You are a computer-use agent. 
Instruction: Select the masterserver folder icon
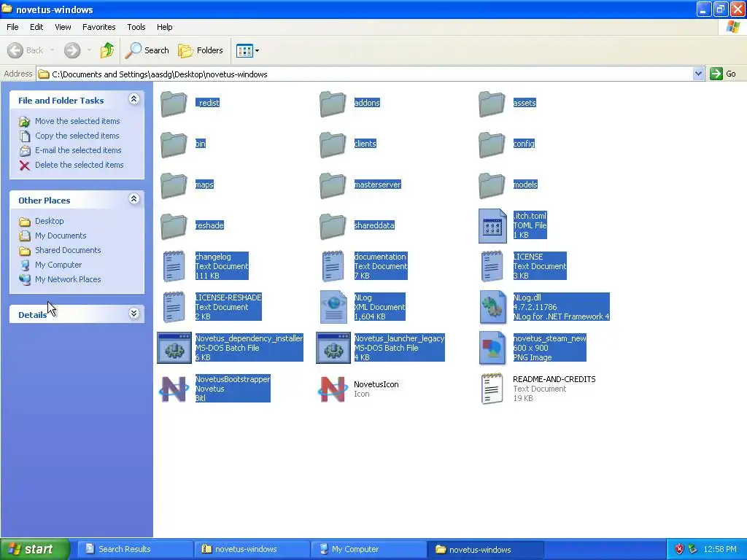(x=333, y=185)
